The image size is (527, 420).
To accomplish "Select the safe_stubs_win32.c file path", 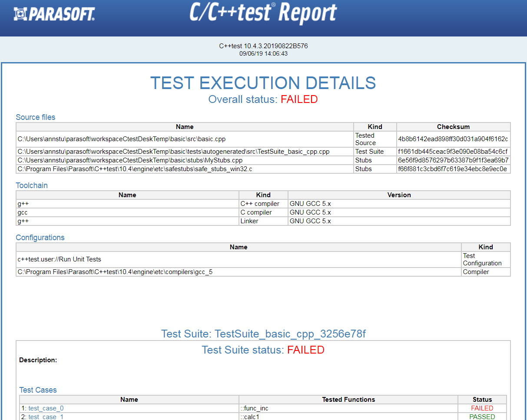I will pos(135,169).
